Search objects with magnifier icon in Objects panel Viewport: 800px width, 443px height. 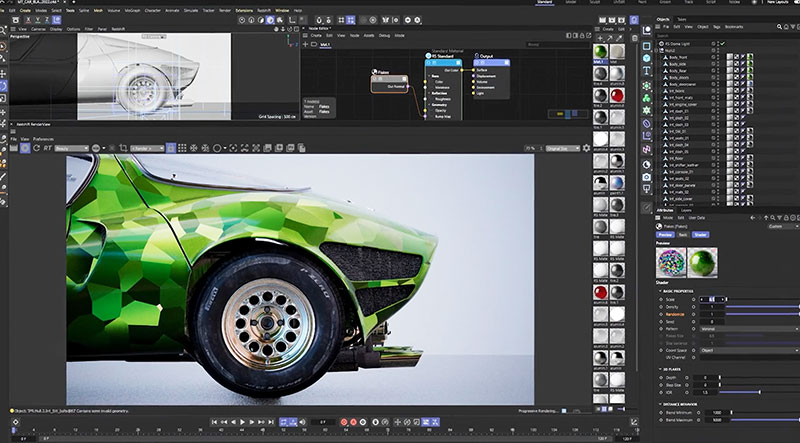pos(779,27)
